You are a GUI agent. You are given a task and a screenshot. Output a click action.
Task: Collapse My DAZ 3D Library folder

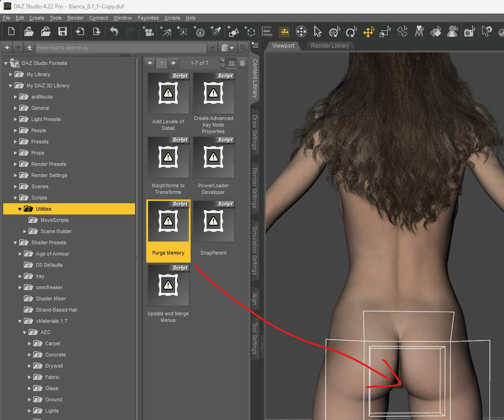click(11, 85)
